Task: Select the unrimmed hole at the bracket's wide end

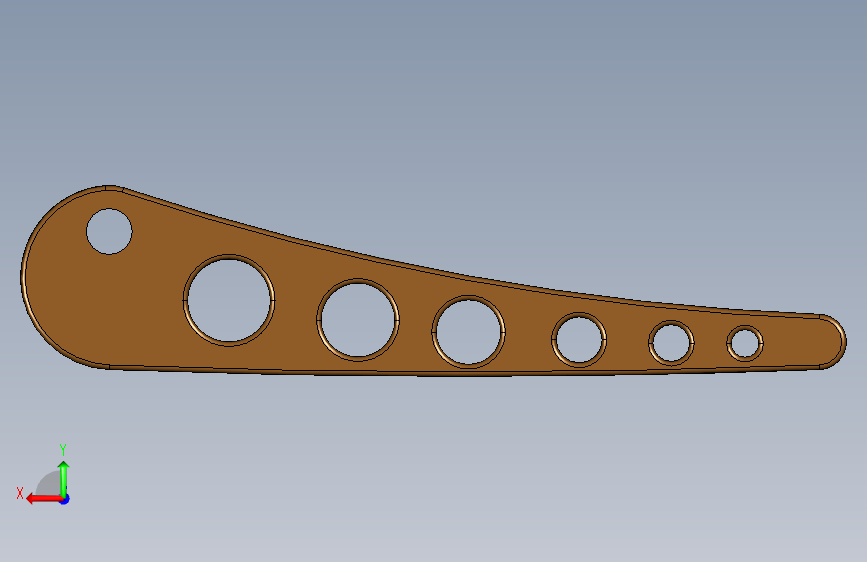Action: click(x=109, y=231)
